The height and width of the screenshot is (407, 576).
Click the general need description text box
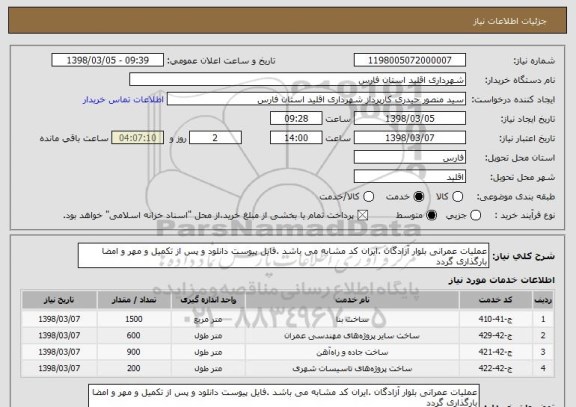pos(283,256)
